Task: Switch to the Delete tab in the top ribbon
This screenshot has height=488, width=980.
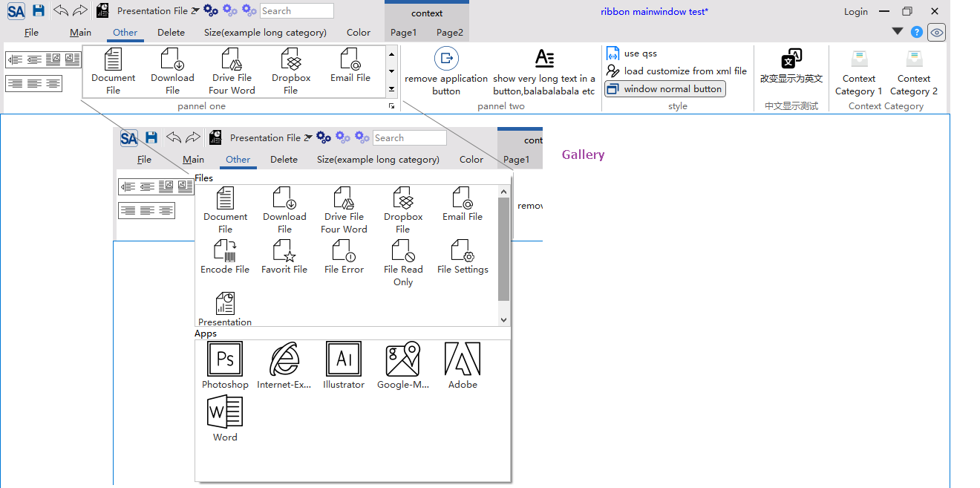Action: point(171,32)
